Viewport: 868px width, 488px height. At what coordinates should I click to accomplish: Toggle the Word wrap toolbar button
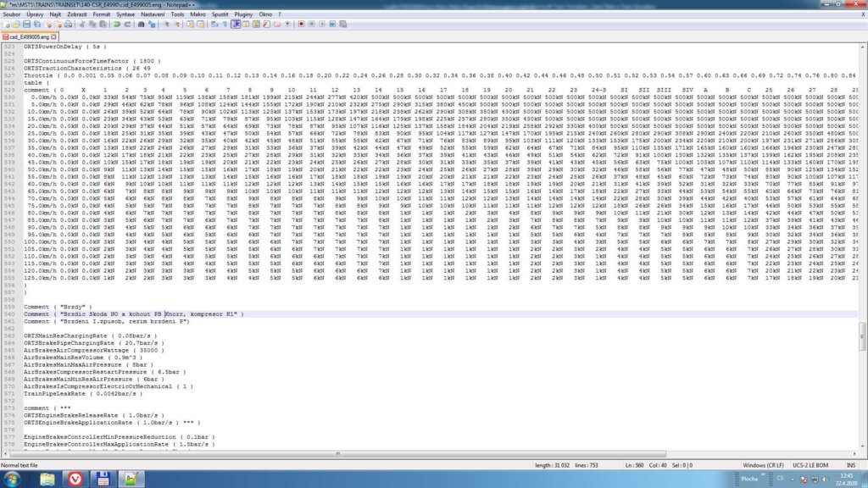[x=214, y=25]
